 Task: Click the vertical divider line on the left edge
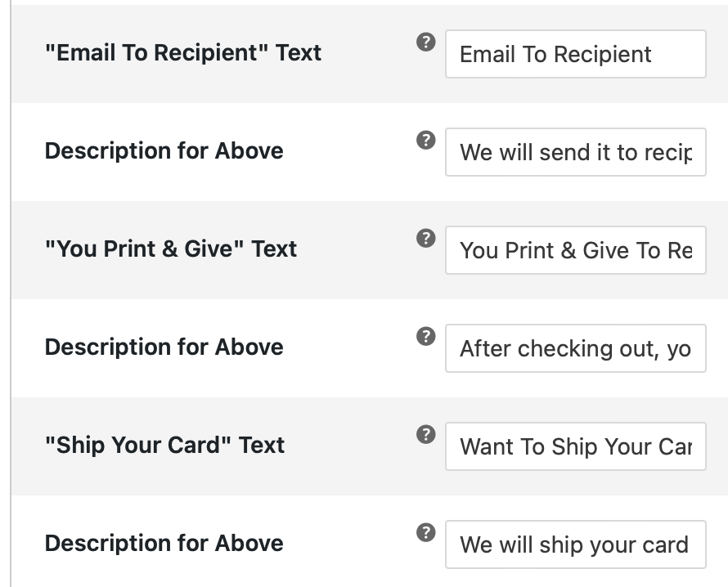pos(10,293)
